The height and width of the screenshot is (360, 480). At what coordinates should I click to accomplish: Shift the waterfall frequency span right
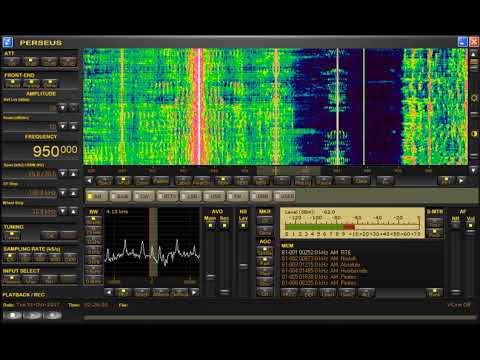461,180
